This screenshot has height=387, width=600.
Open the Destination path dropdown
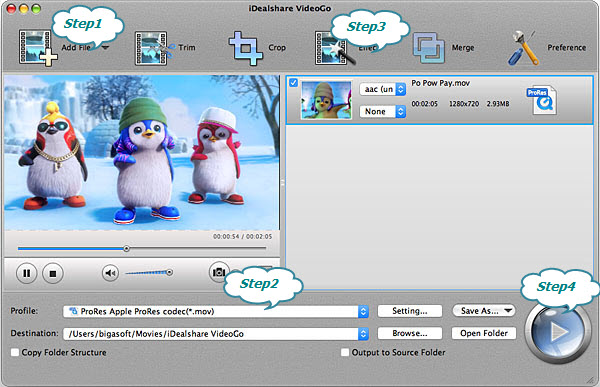pos(215,334)
